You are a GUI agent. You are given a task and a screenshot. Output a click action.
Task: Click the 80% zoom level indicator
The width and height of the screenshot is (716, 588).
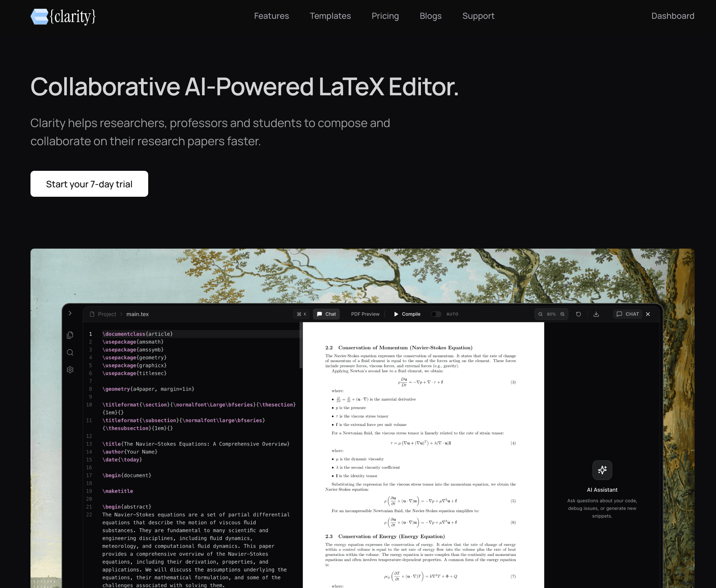[551, 314]
